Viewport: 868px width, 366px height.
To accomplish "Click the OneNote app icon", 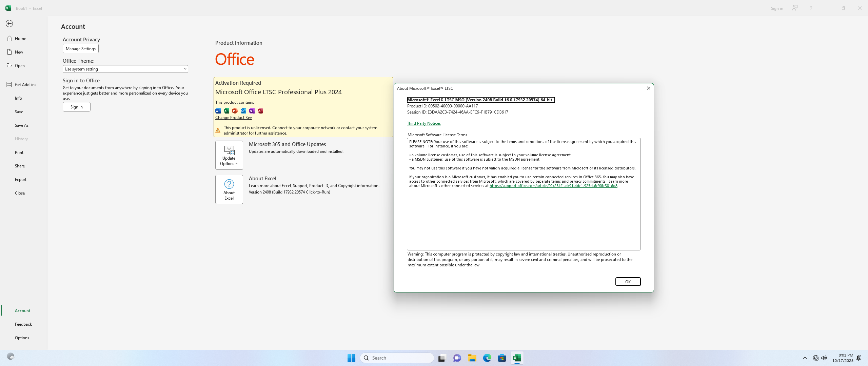I will pyautogui.click(x=252, y=111).
